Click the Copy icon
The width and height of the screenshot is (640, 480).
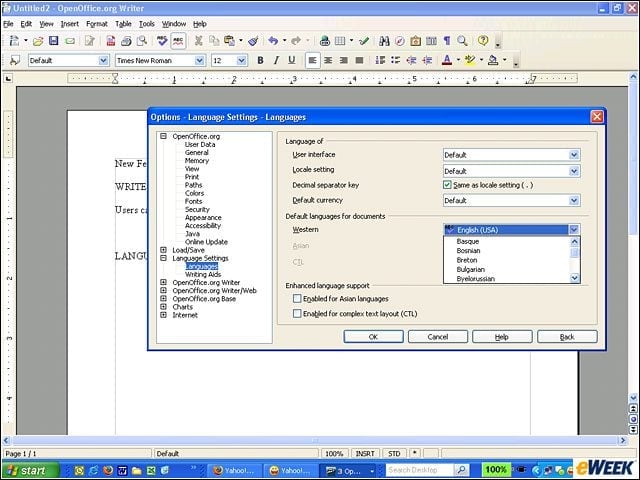[x=214, y=41]
